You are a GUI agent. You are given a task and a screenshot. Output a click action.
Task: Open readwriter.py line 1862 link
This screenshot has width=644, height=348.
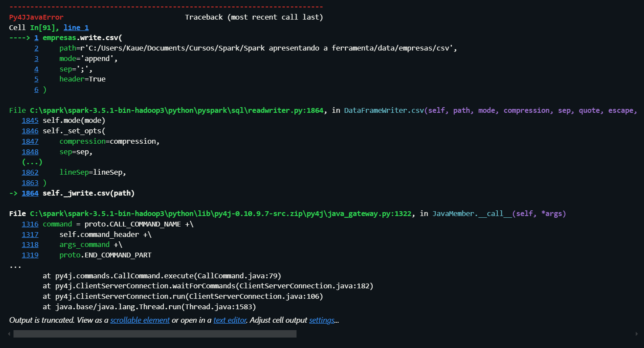point(30,172)
